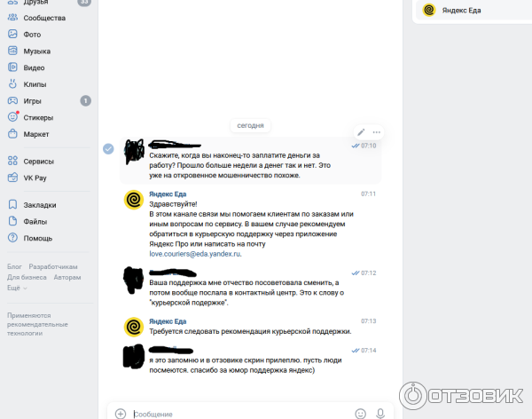Open the three-dots message options
Viewport: 532px width, 419px height.
tap(377, 132)
